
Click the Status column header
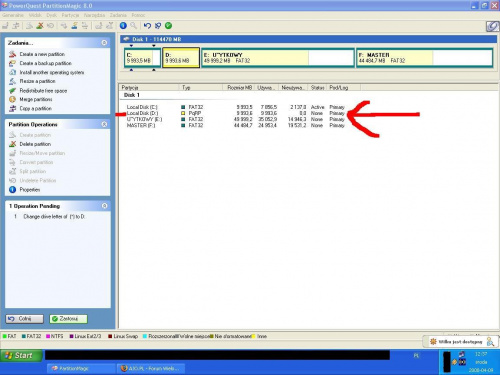(317, 87)
